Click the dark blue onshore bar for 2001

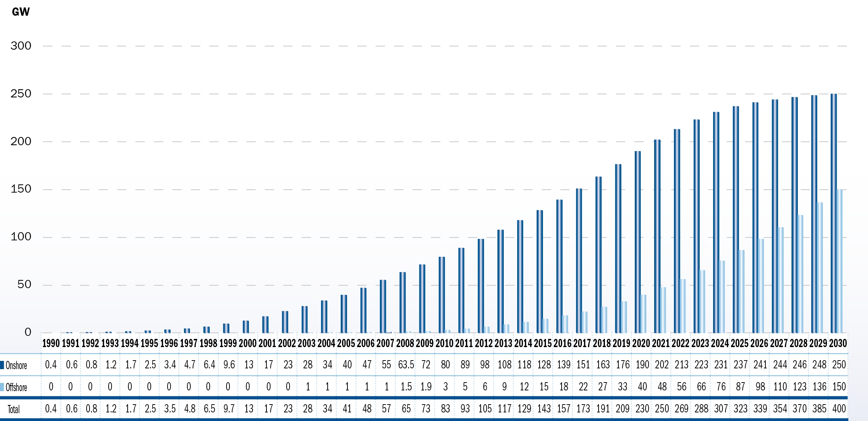click(x=265, y=325)
